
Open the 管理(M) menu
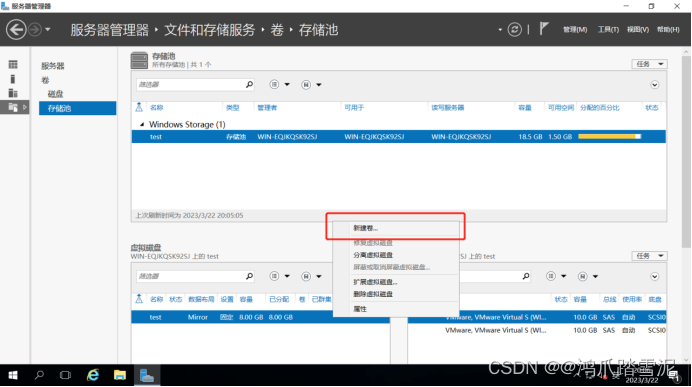[x=575, y=30]
